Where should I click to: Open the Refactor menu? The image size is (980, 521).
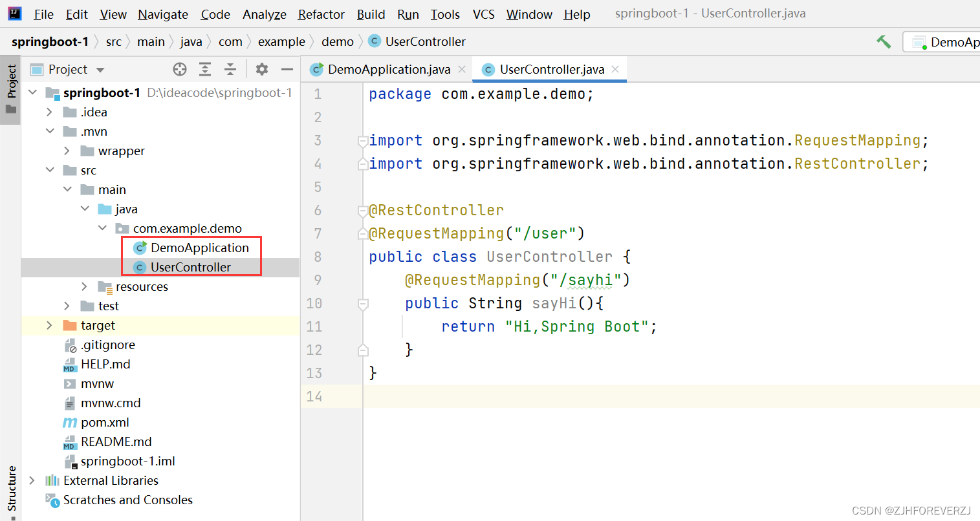321,14
